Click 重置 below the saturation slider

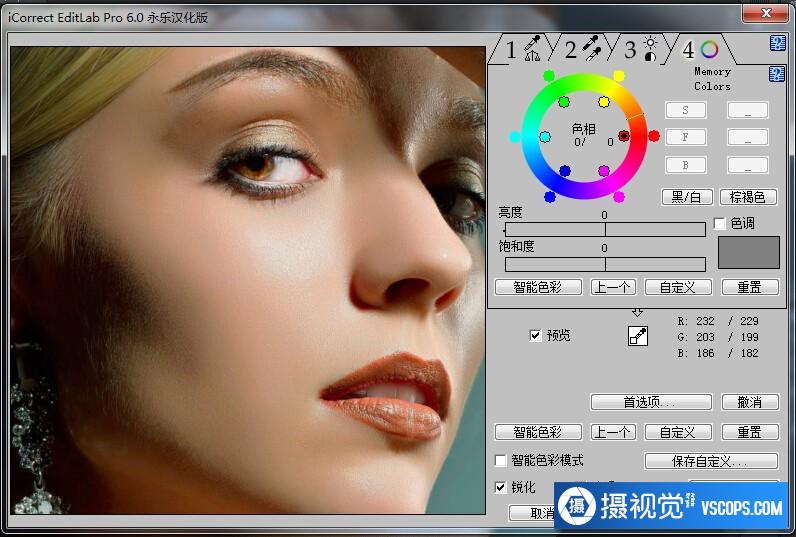tap(750, 287)
